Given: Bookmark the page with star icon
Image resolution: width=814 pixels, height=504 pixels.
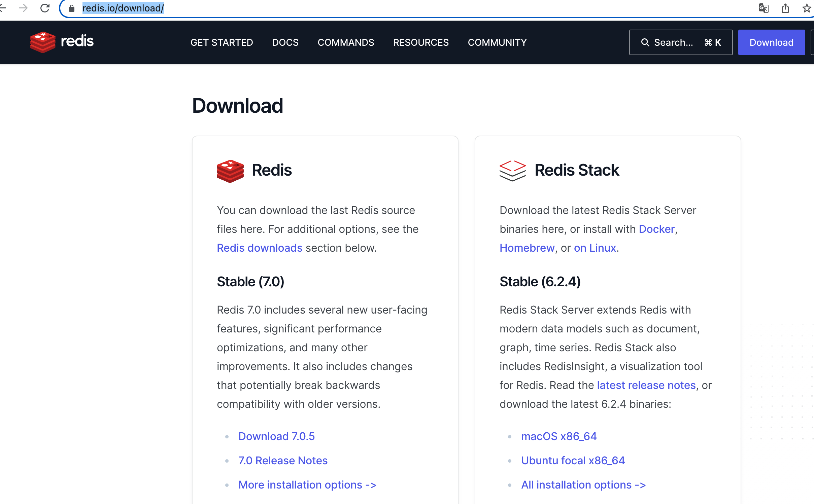Looking at the screenshot, I should 807,8.
